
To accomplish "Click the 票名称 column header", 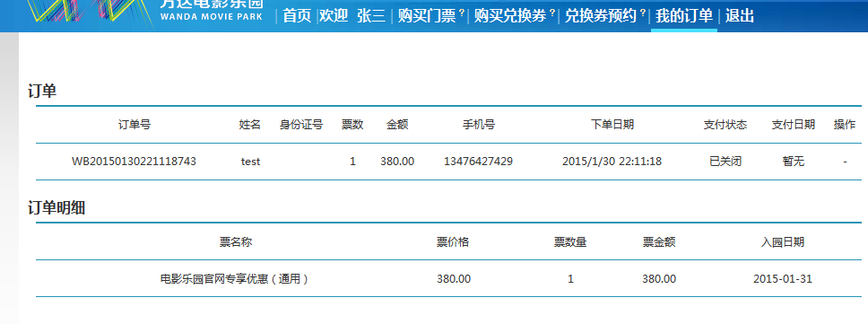I will pyautogui.click(x=236, y=242).
